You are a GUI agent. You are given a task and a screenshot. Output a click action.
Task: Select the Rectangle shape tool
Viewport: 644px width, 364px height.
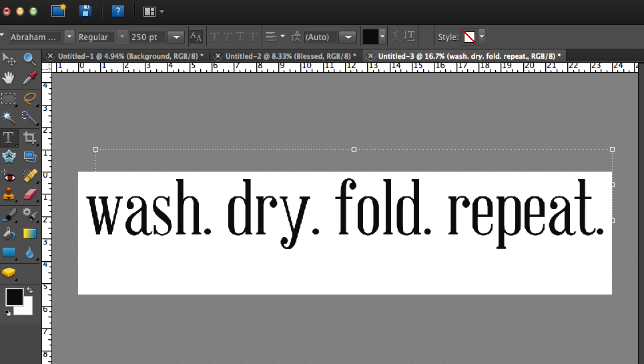pyautogui.click(x=9, y=252)
